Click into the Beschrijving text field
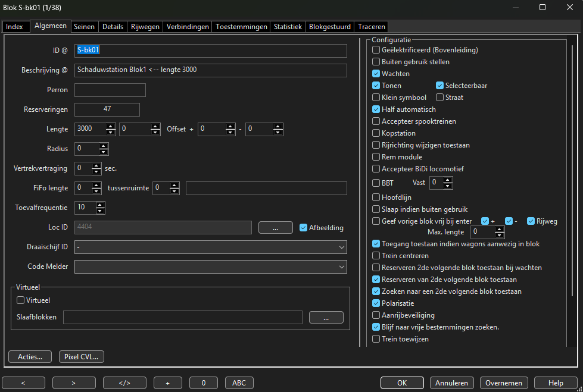 [x=210, y=70]
